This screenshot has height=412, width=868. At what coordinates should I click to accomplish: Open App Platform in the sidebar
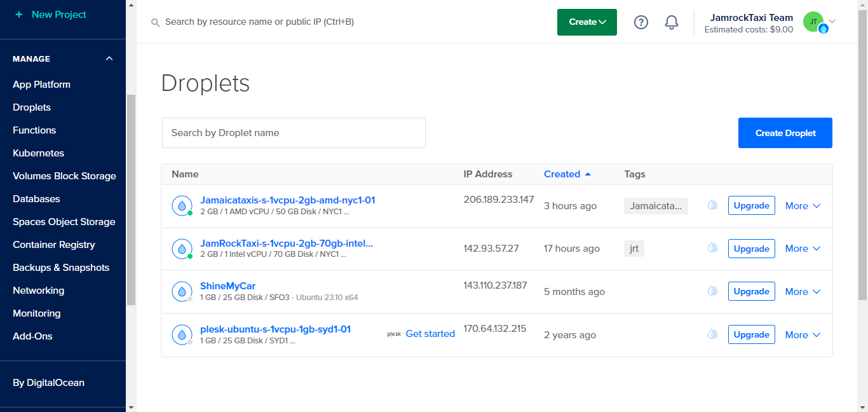[x=41, y=85]
